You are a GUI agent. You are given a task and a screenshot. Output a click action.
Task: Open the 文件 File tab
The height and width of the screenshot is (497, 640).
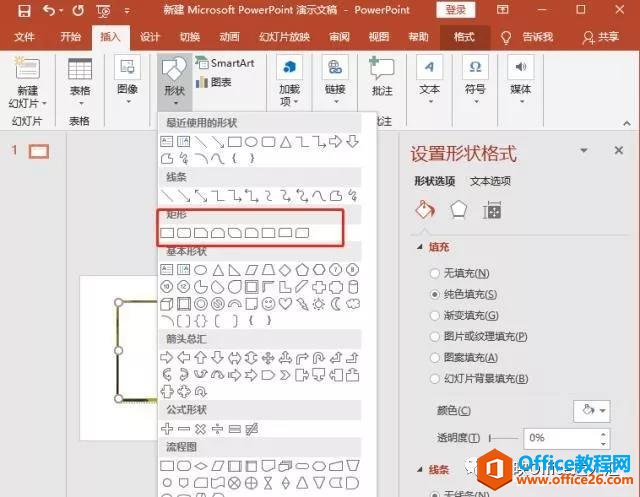24,37
